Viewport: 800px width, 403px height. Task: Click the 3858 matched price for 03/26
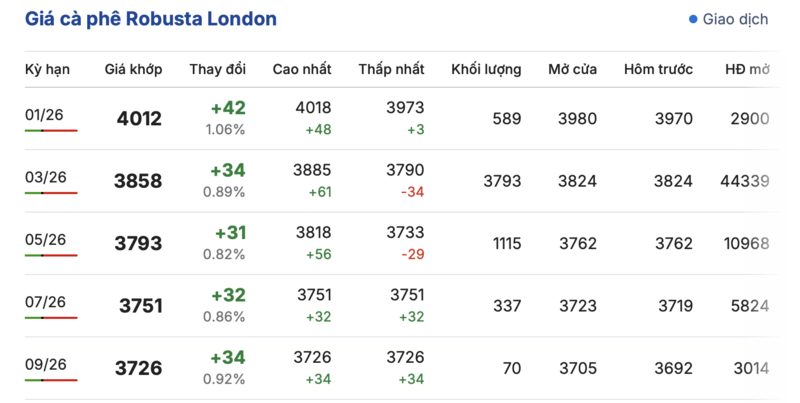[x=138, y=182]
